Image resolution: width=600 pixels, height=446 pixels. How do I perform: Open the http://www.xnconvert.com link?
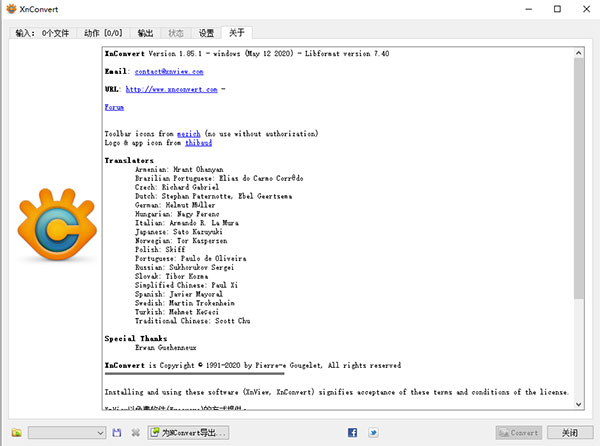pos(171,90)
